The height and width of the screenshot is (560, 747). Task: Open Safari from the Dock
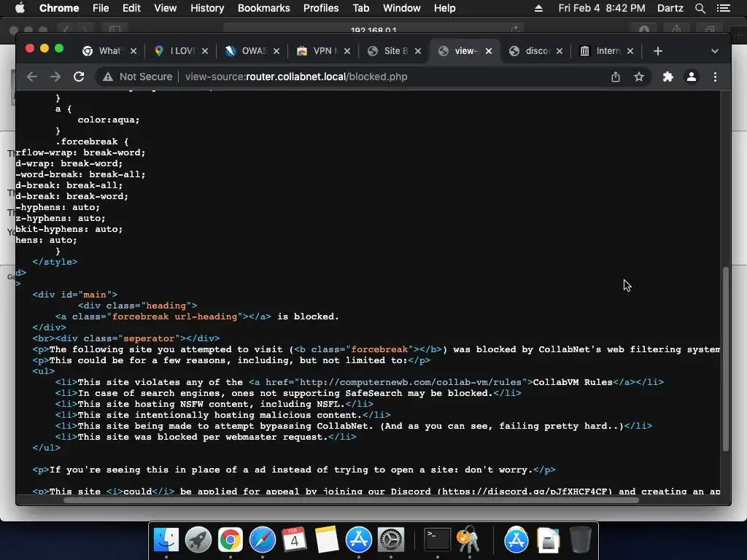click(x=263, y=540)
